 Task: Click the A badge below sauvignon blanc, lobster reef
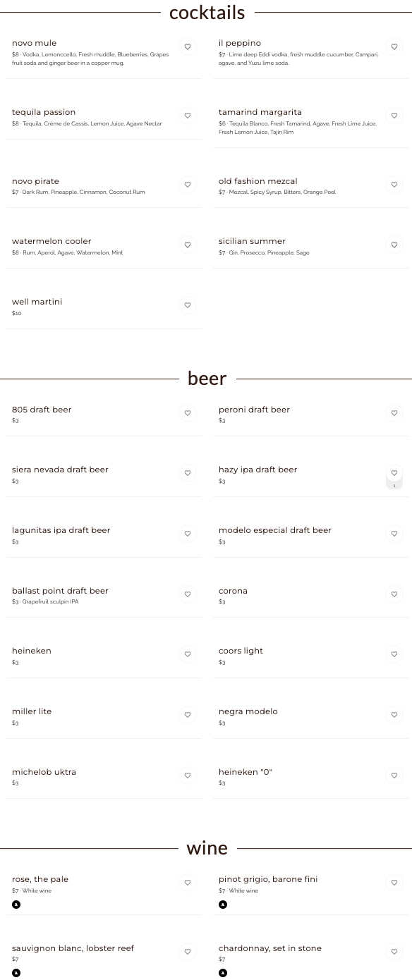(16, 974)
